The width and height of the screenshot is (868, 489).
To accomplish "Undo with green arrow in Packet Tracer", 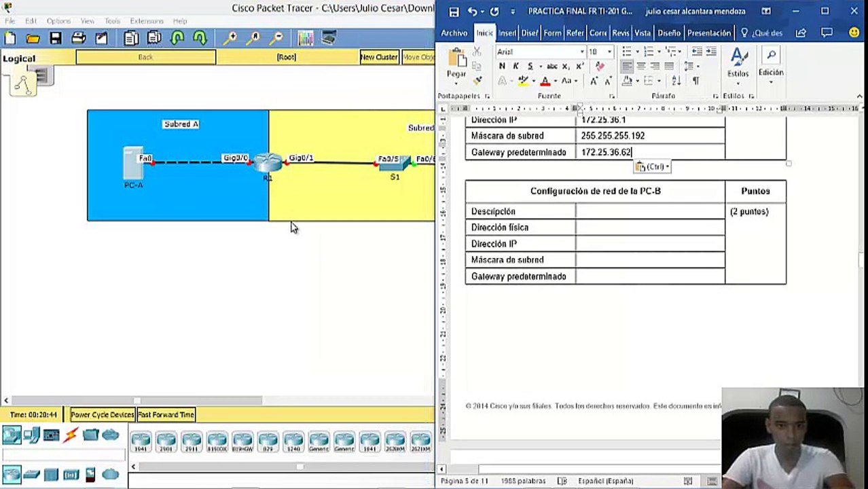I will coord(177,39).
